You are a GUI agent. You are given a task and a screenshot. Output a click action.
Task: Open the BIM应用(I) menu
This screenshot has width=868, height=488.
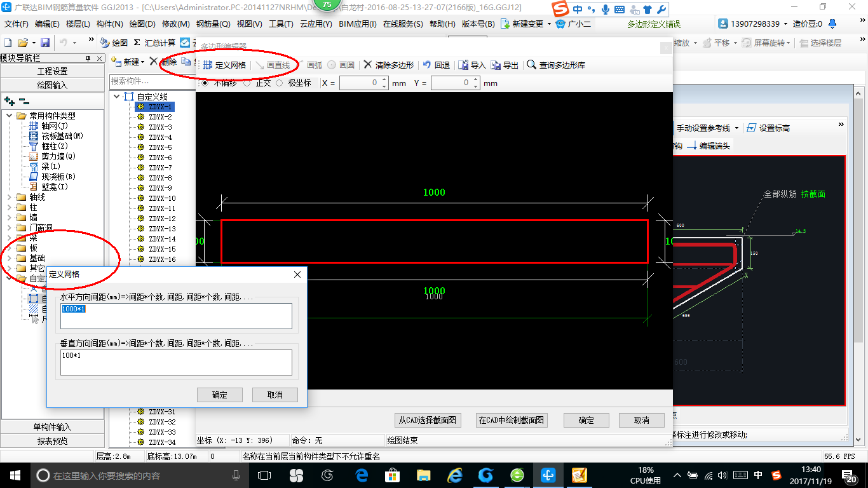[358, 24]
